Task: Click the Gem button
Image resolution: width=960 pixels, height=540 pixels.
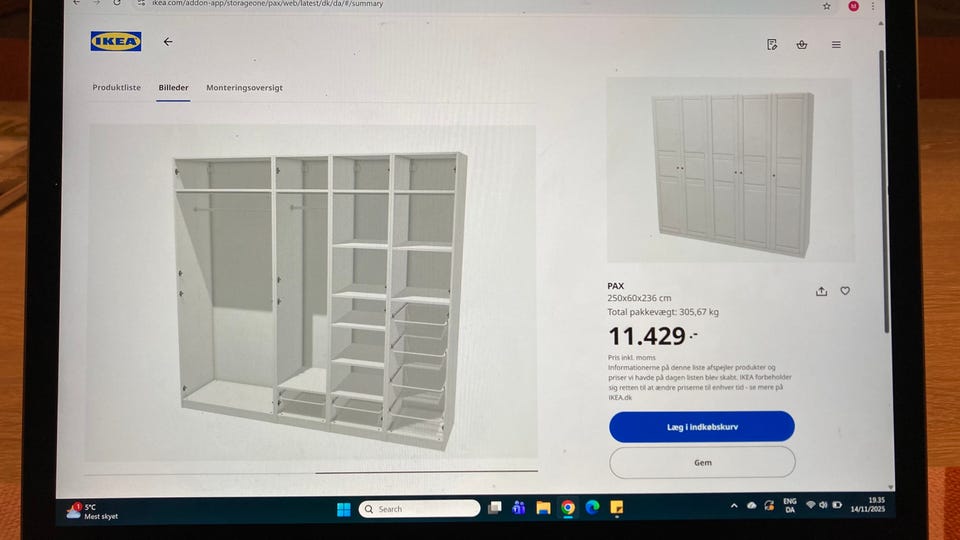Action: coord(702,462)
